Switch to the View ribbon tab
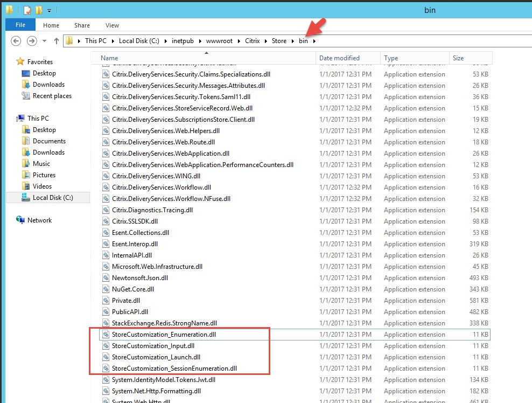 (112, 25)
